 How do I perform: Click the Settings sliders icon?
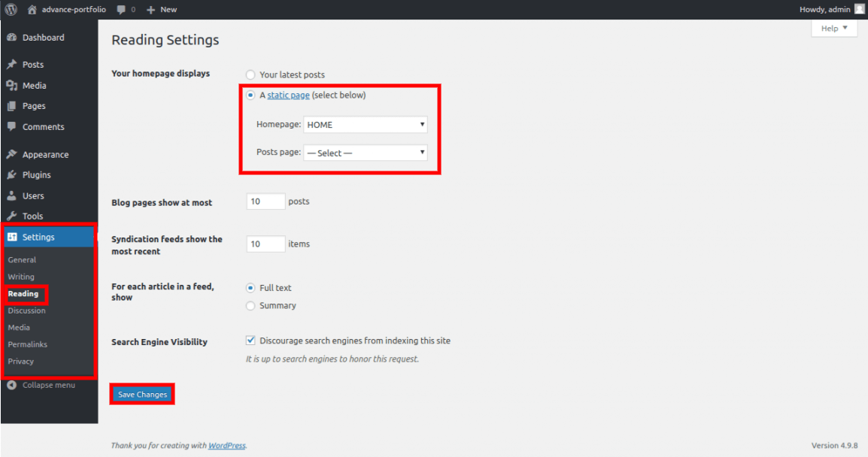coord(12,237)
